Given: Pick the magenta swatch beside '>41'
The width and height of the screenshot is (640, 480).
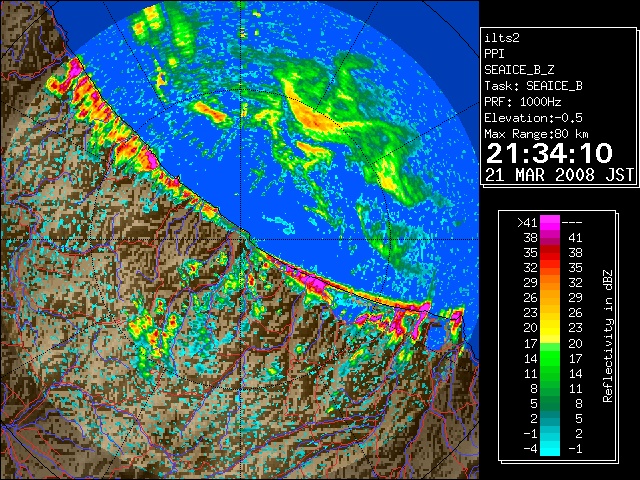Looking at the screenshot, I should 550,222.
